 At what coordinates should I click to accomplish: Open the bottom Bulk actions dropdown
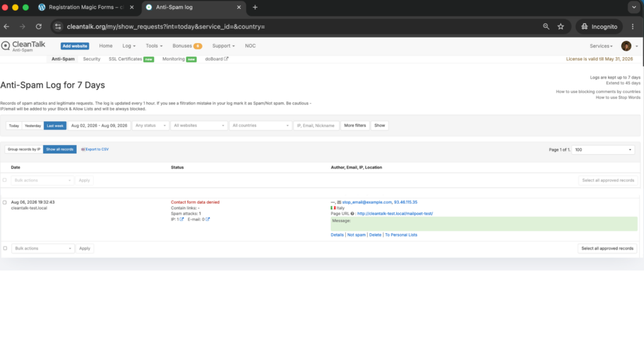(x=43, y=248)
